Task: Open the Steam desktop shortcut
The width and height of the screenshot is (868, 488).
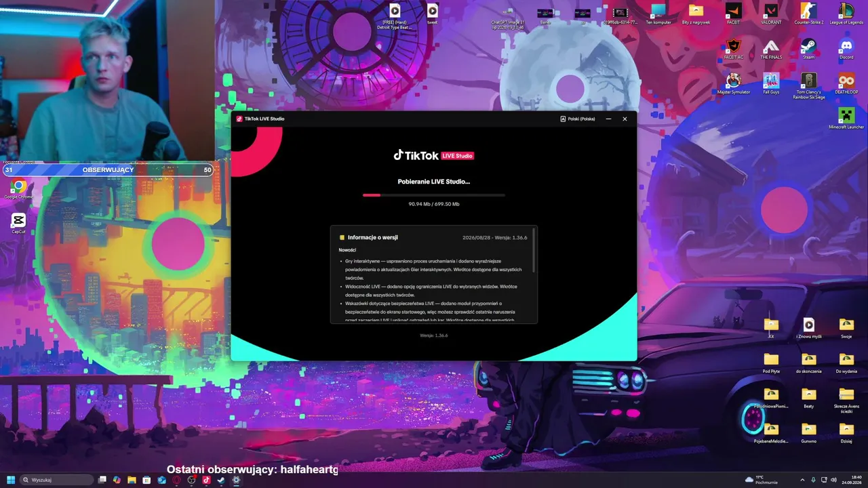Action: click(808, 49)
